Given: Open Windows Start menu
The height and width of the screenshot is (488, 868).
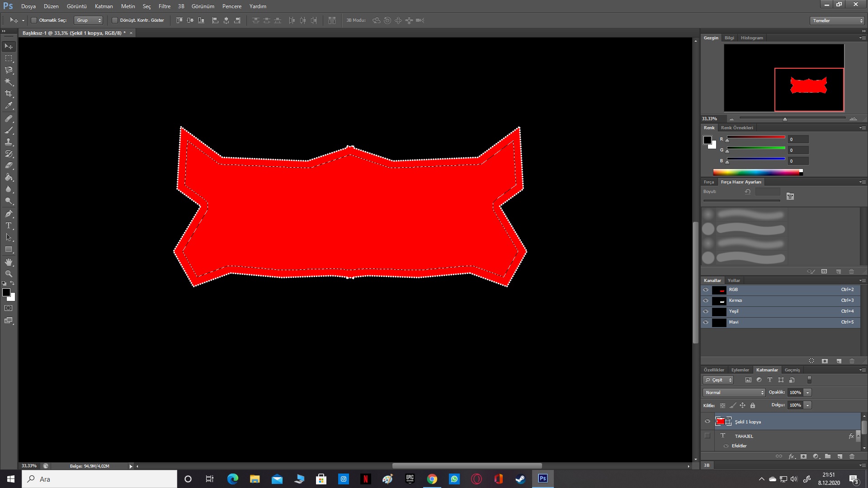Looking at the screenshot, I should click(11, 479).
